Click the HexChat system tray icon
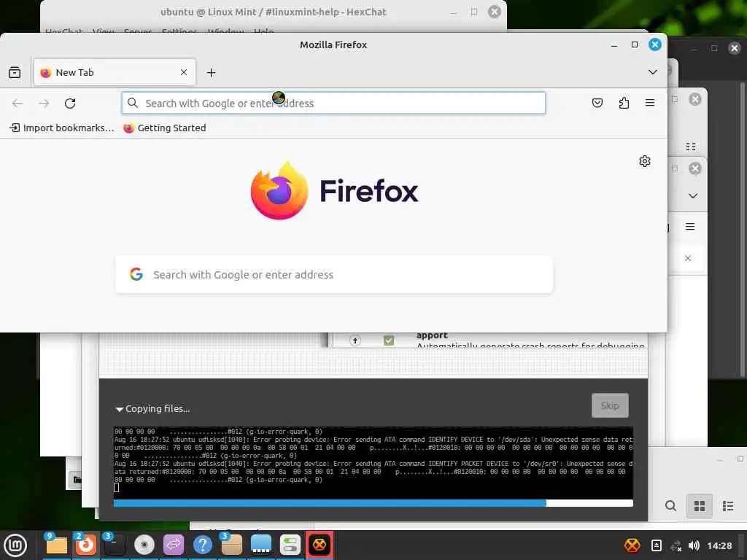747x560 pixels. click(x=632, y=545)
